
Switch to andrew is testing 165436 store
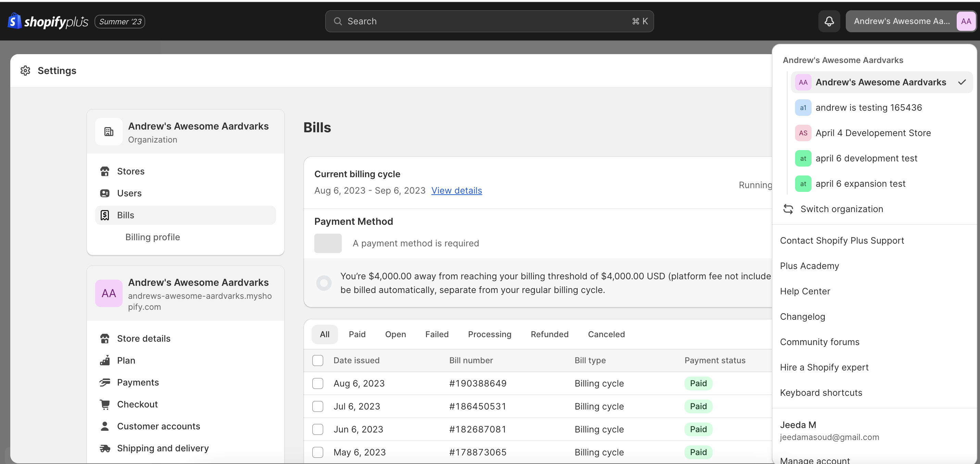click(x=881, y=108)
